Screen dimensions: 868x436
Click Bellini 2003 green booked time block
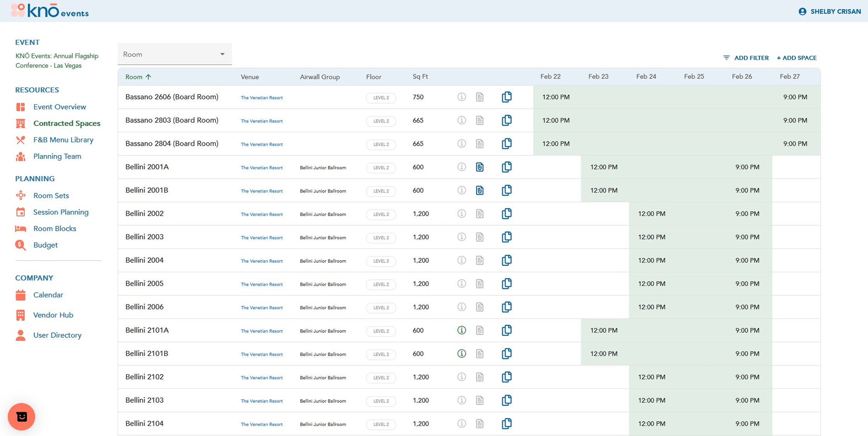[x=700, y=237]
